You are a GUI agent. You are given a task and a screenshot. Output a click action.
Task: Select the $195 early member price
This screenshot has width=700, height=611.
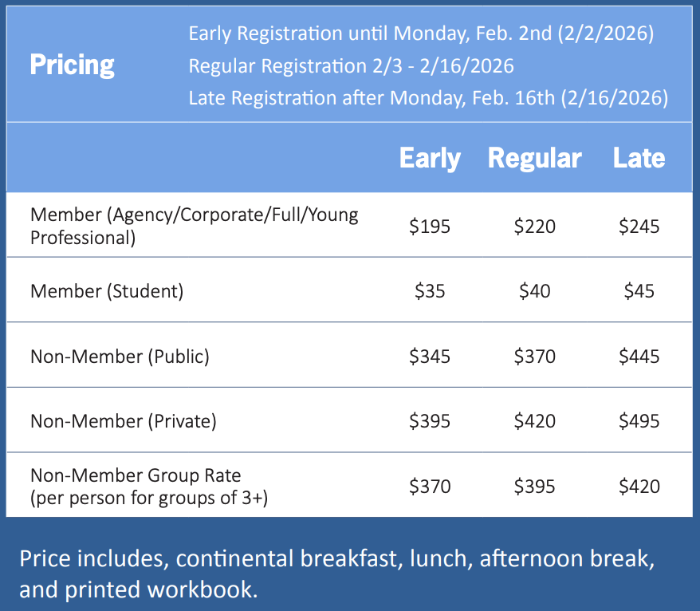click(430, 227)
